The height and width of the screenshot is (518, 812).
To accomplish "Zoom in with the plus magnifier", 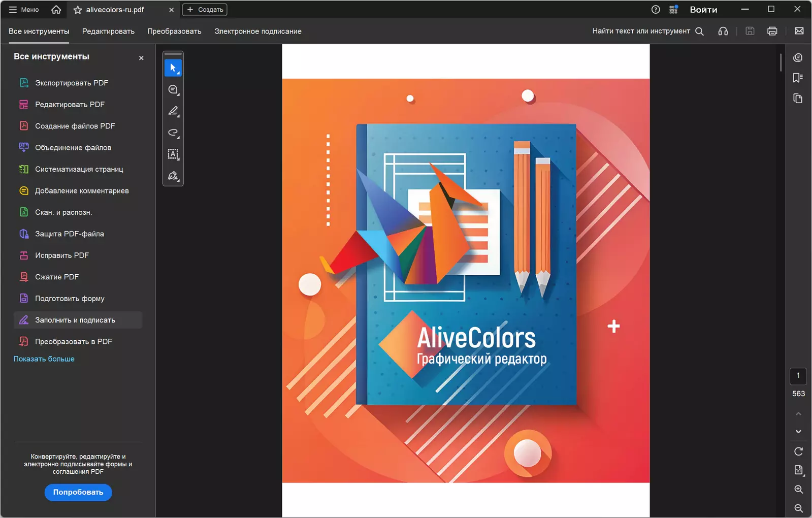I will [798, 490].
